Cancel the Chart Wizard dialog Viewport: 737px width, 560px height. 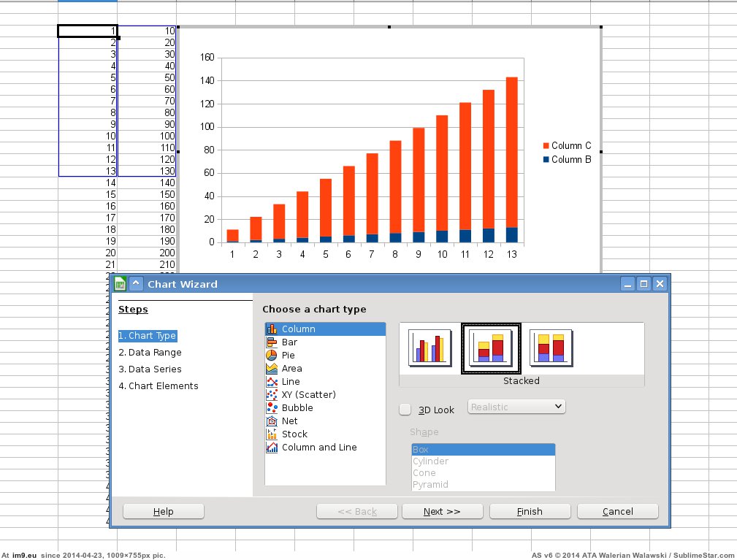pyautogui.click(x=617, y=512)
